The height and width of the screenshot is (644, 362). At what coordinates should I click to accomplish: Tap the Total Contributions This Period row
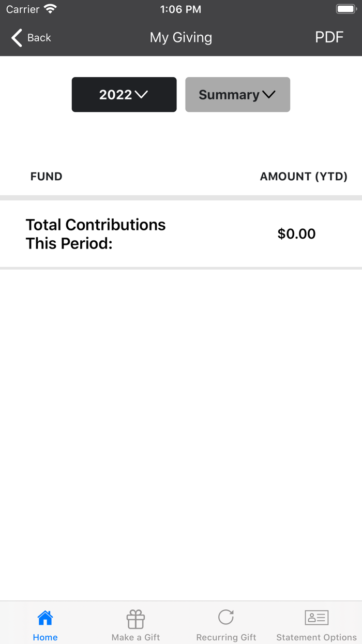[96, 234]
